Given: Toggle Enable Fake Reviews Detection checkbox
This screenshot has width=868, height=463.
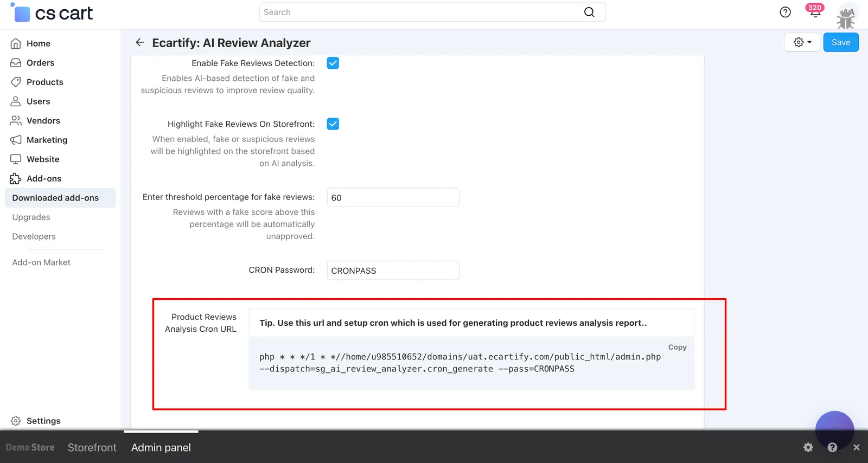Looking at the screenshot, I should coord(333,63).
